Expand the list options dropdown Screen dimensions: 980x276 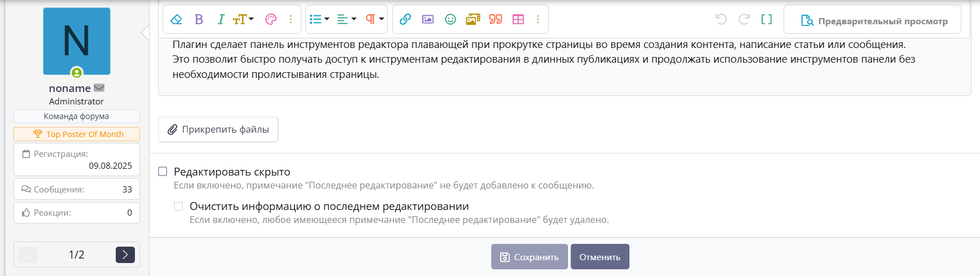click(x=320, y=19)
